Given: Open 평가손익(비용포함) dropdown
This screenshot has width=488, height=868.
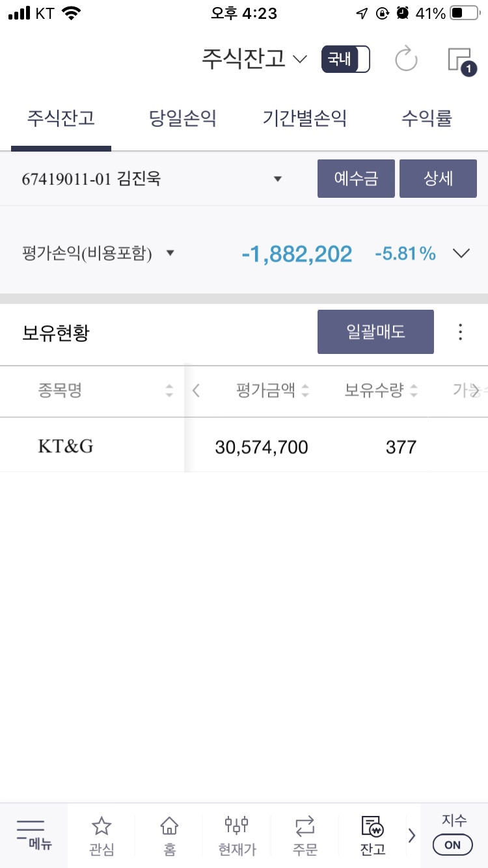Looking at the screenshot, I should pyautogui.click(x=170, y=253).
